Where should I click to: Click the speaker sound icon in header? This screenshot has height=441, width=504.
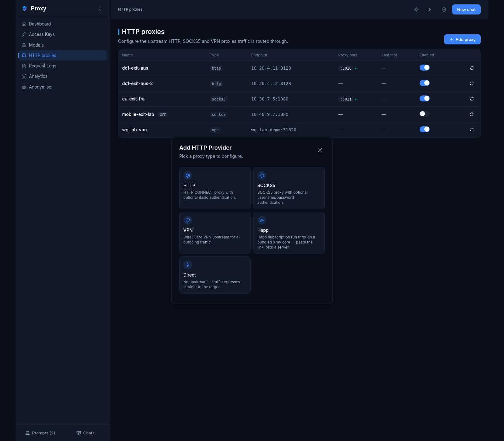point(430,9)
